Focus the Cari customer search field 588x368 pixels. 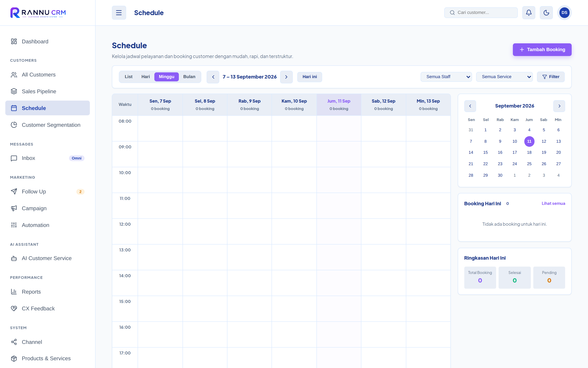click(x=481, y=13)
